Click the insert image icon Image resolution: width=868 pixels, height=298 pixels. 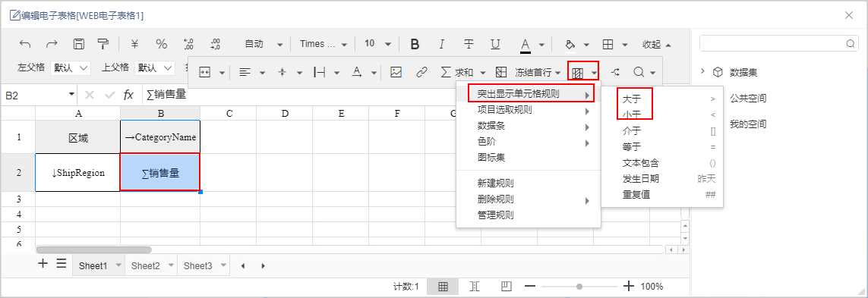[396, 72]
